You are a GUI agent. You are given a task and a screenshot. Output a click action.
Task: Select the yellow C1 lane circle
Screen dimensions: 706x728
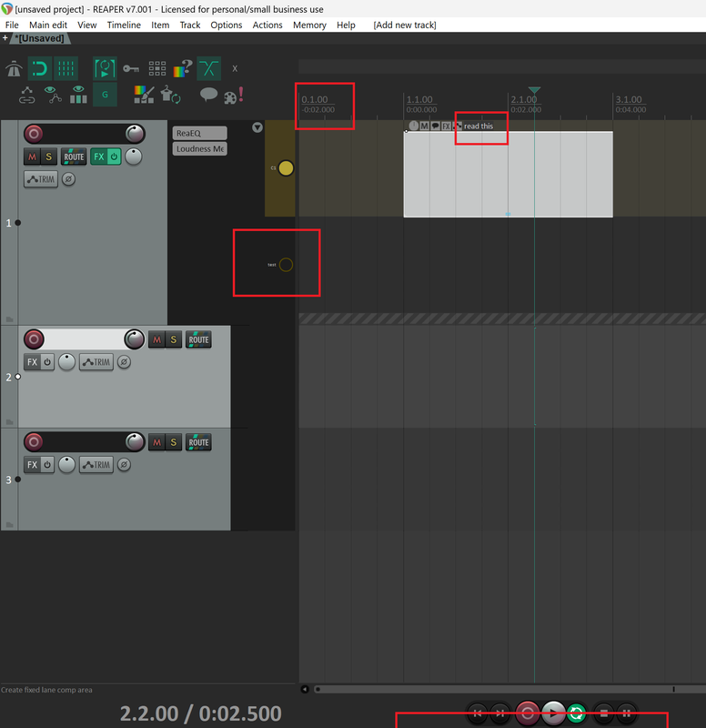286,168
